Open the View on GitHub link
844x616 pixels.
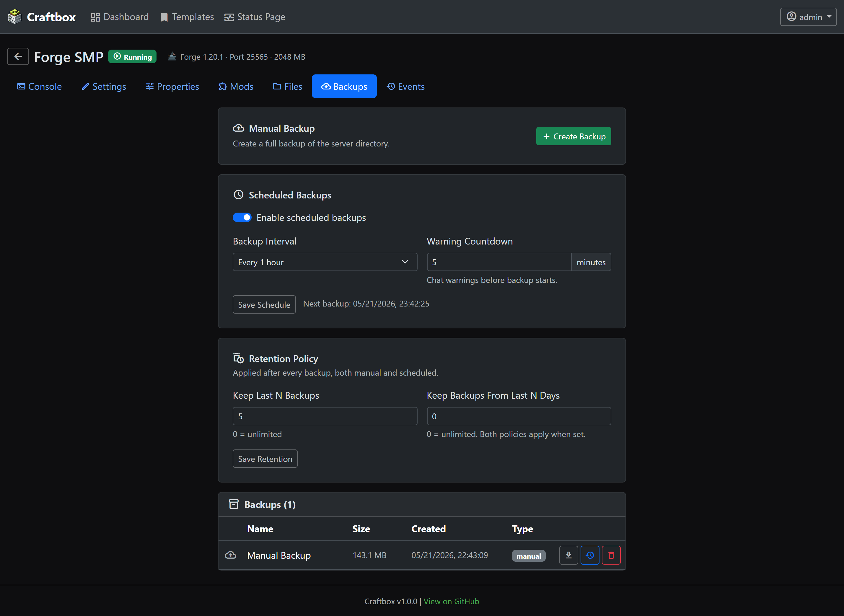click(x=451, y=602)
